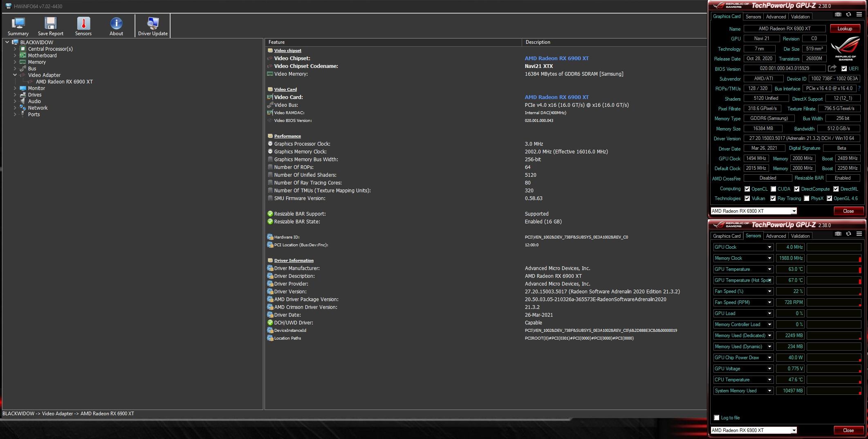Click GPU Temperature sensor graph
This screenshot has width=868, height=439.
(834, 269)
